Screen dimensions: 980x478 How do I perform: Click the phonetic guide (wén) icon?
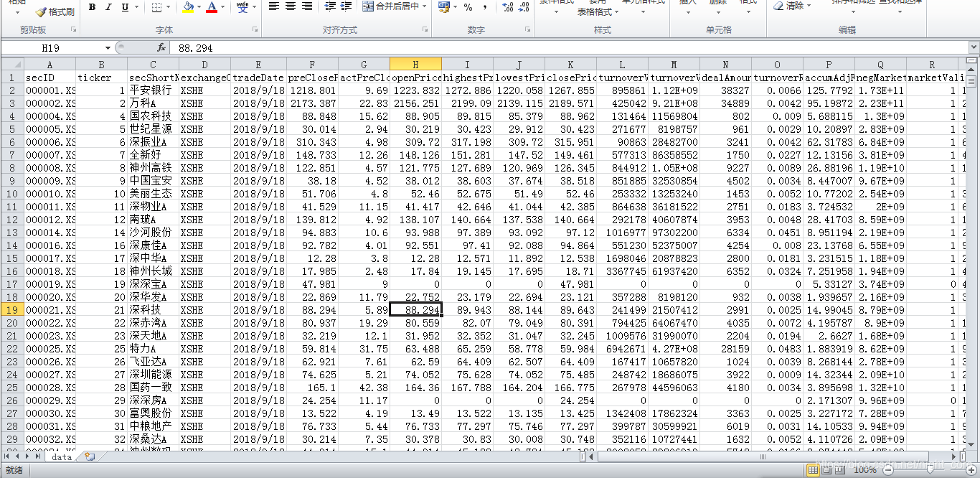click(242, 7)
